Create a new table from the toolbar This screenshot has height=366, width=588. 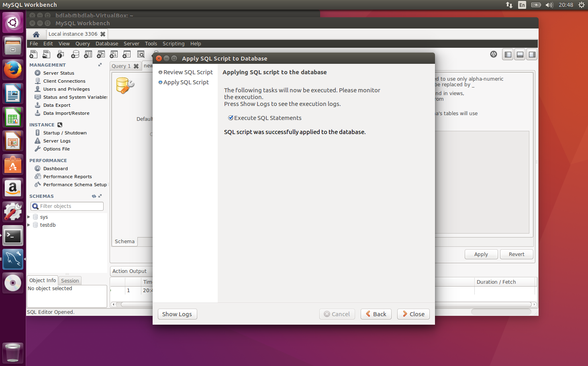pos(88,54)
